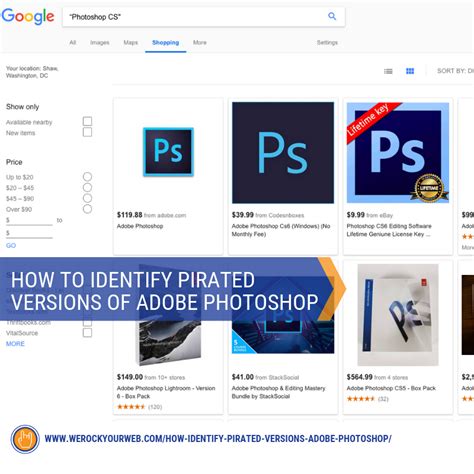Open Photoshop CS6 Editing Software title link
Image resolution: width=474 pixels, height=474 pixels.
389,230
